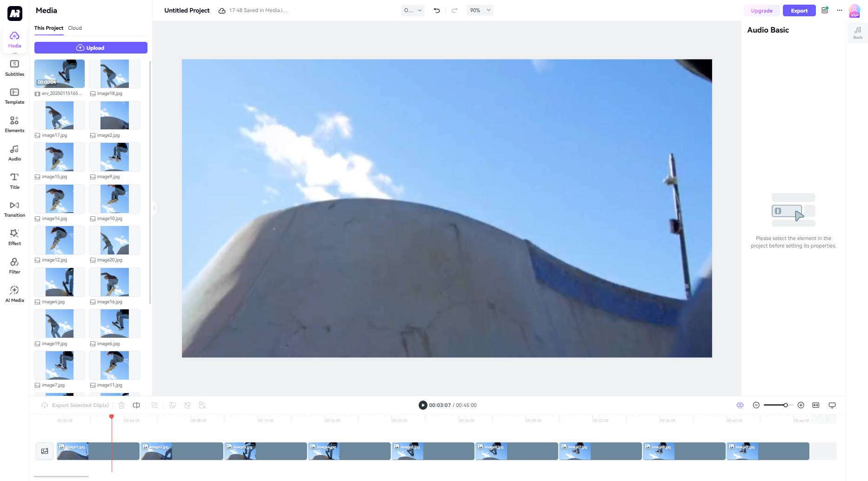Select the image18.jpg thumbnail
The image size is (868, 481).
pos(114,73)
